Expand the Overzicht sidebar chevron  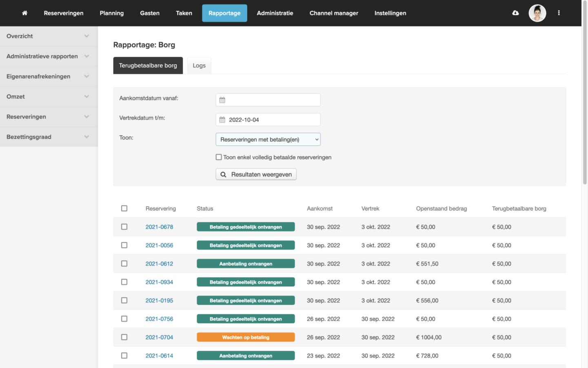pos(87,36)
